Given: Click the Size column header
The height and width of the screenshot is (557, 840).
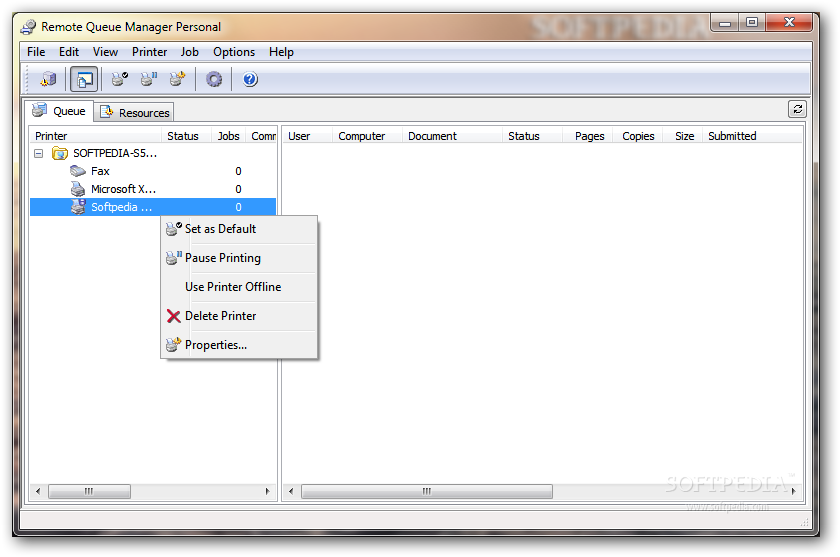Looking at the screenshot, I should (683, 136).
